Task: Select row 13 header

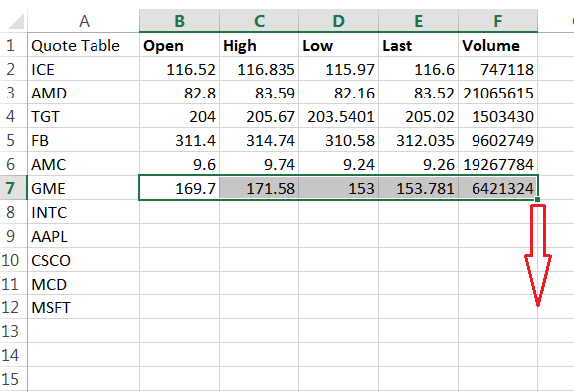Action: (x=14, y=331)
